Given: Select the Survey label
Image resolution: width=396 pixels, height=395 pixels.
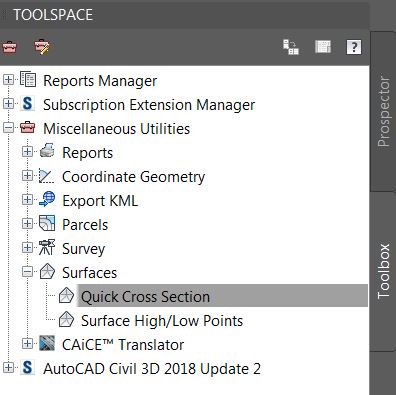Looking at the screenshot, I should (83, 249).
